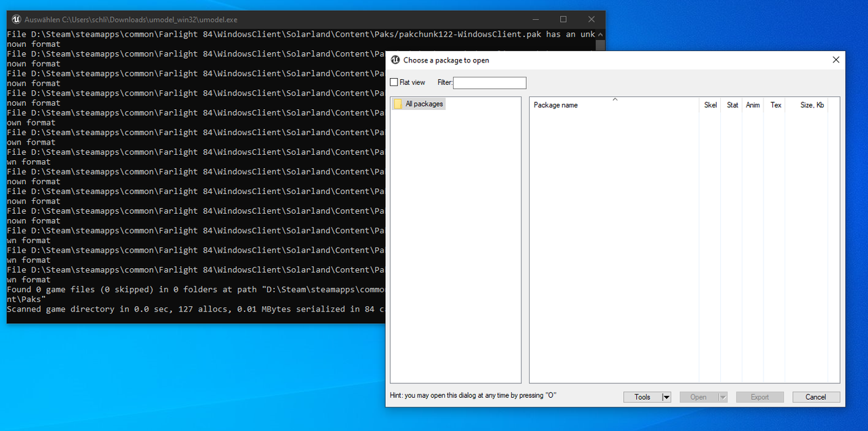Expand the Tools dropdown arrow

click(x=666, y=397)
